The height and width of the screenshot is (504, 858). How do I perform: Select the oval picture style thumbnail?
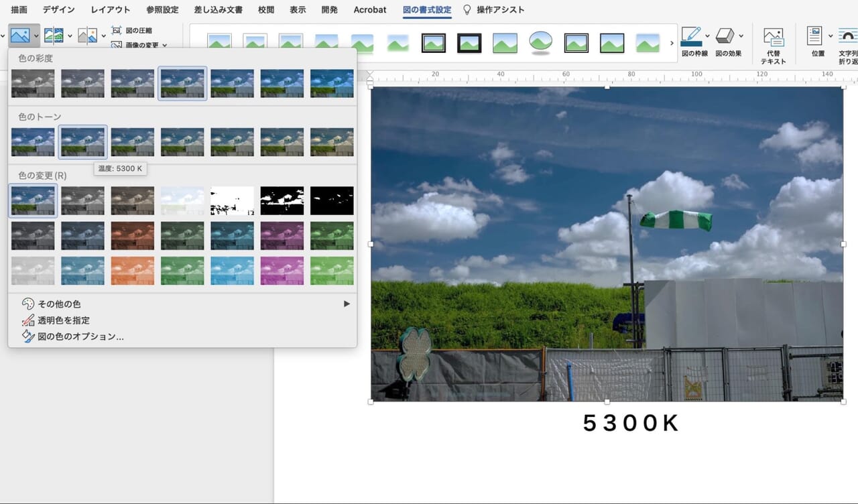(x=540, y=42)
